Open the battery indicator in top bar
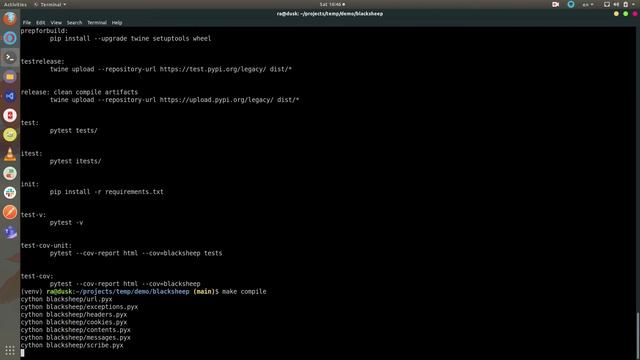The height and width of the screenshot is (360, 640). 626,4
